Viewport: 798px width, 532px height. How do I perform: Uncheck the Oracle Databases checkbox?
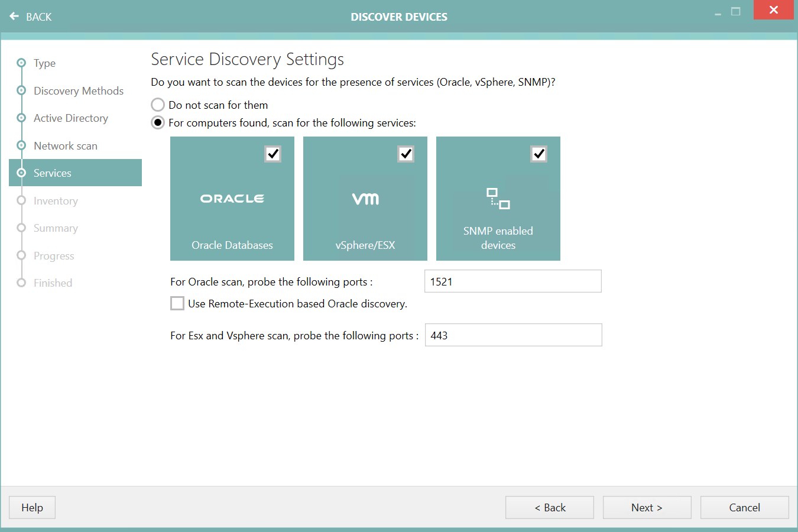click(x=273, y=154)
